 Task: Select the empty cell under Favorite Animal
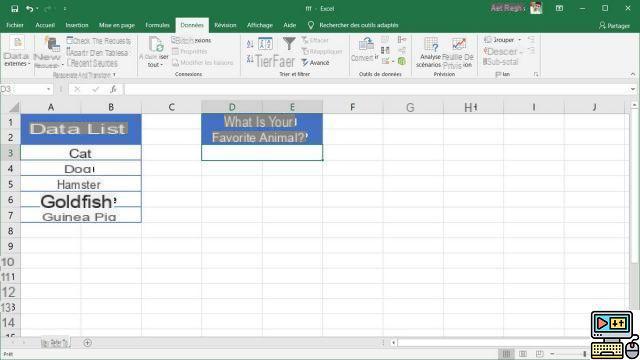pos(262,153)
